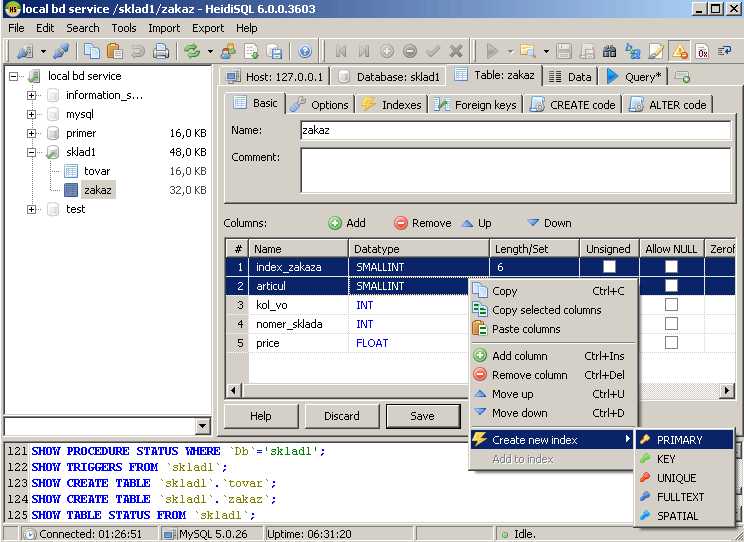Screen dimensions: 744x542
Task: Expand the primer database node
Action: [x=31, y=133]
